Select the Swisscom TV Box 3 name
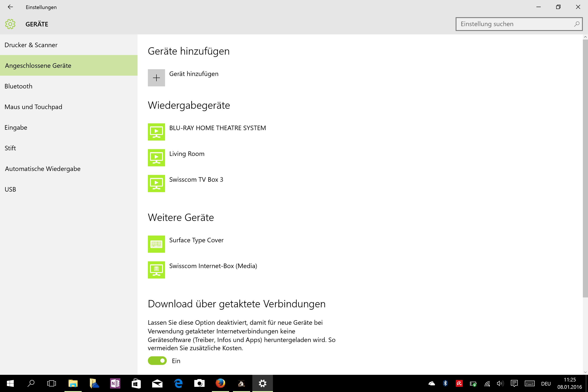 [x=196, y=179]
